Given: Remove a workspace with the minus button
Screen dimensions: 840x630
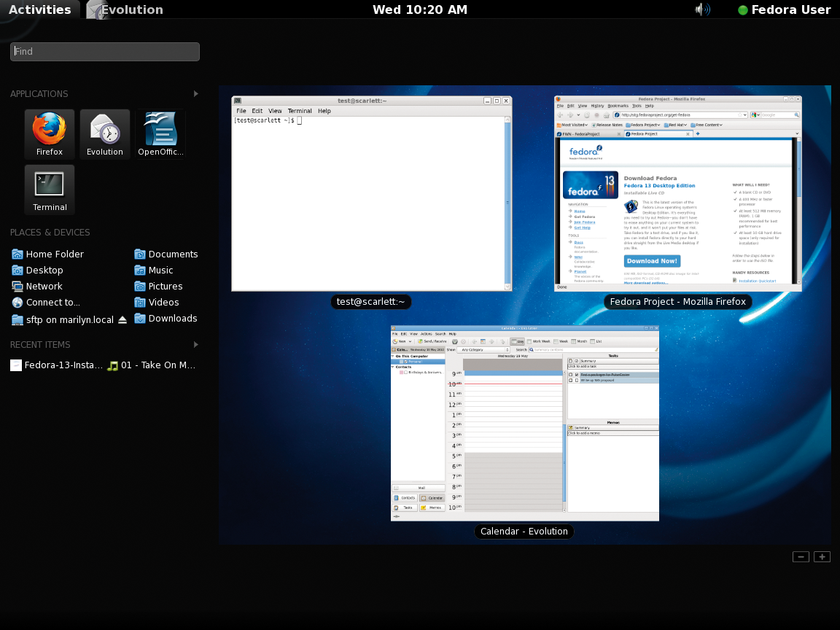Looking at the screenshot, I should click(801, 556).
